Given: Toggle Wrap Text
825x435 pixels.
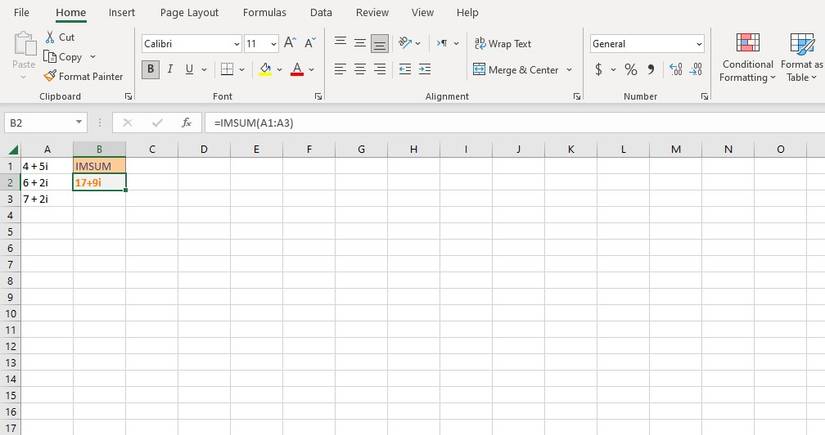Looking at the screenshot, I should pos(503,44).
